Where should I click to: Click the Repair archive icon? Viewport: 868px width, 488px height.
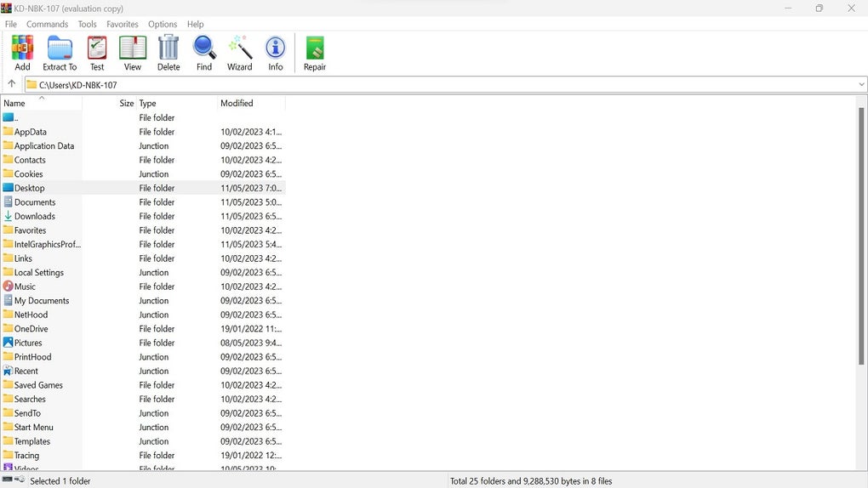pyautogui.click(x=314, y=53)
